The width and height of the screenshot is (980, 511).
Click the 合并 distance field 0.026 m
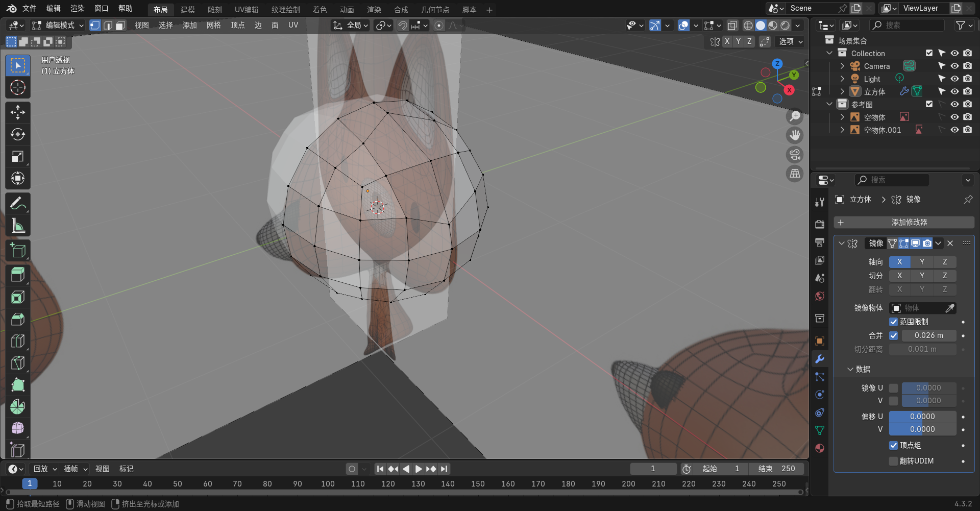click(928, 335)
